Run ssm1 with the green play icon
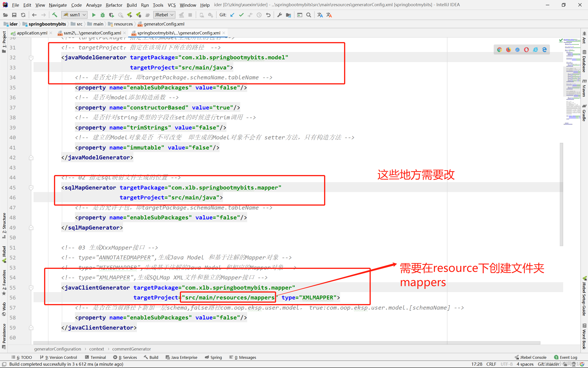588x368 pixels. coord(93,15)
